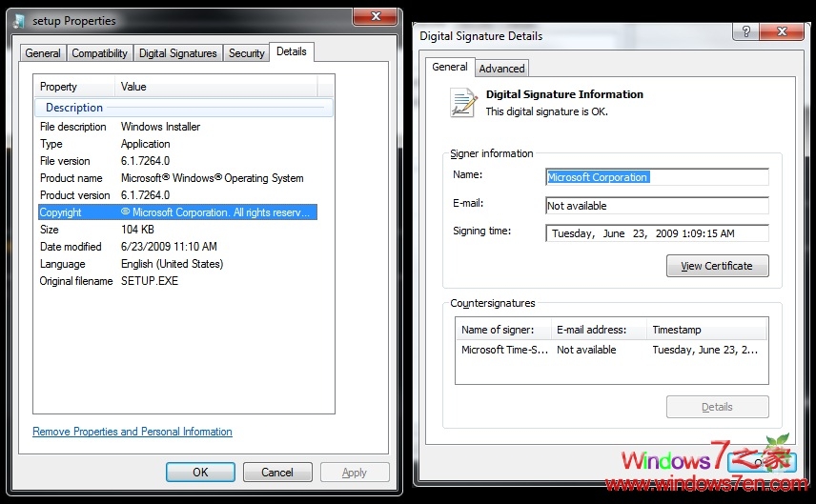Click the countersignature Details button
This screenshot has width=816, height=504.
coord(717,407)
